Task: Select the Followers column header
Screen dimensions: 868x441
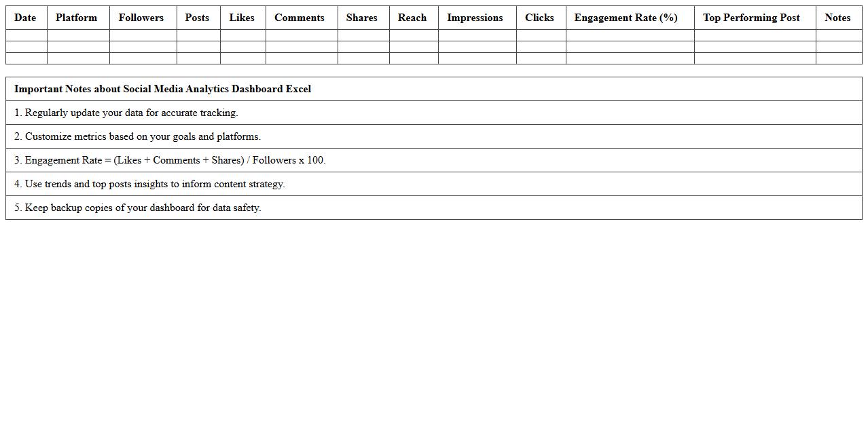Action: pyautogui.click(x=141, y=18)
